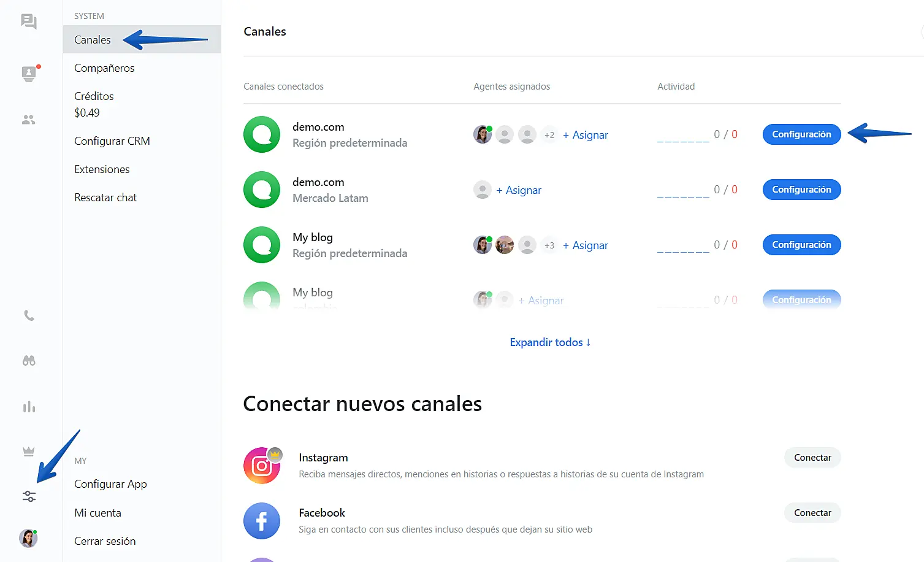Click the My blog name above Región predeterminada
This screenshot has height=562, width=924.
coord(313,237)
